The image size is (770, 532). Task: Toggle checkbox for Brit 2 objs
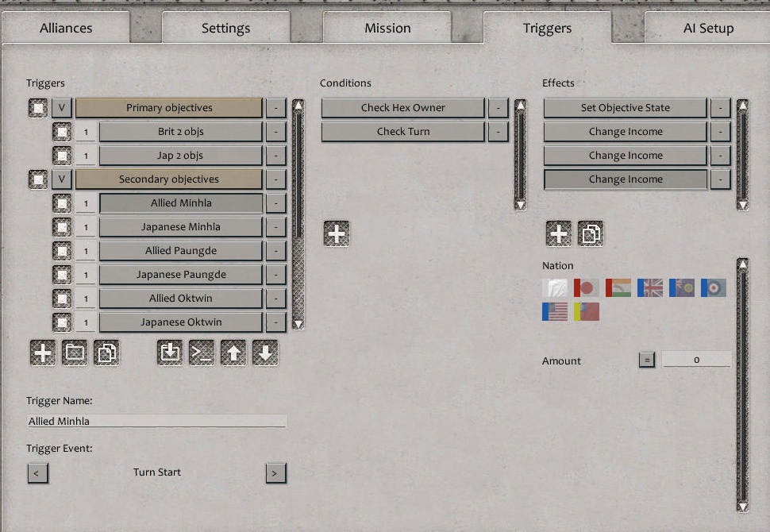click(x=62, y=132)
